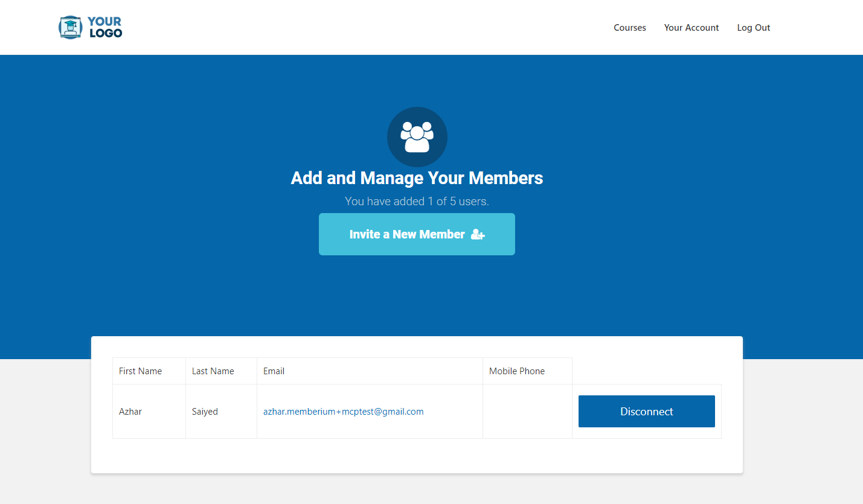Click the 'You have added 1 of 5 users' text
This screenshot has height=504, width=863.
point(417,201)
